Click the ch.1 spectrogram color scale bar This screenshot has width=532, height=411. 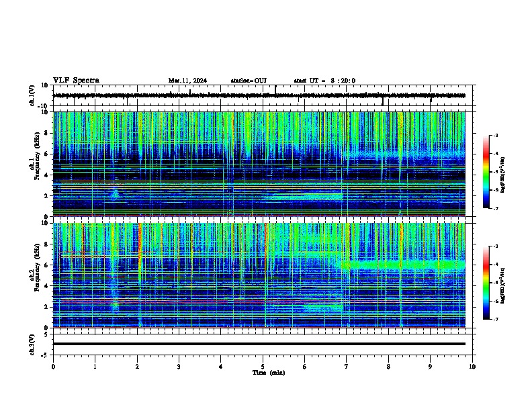486,172
